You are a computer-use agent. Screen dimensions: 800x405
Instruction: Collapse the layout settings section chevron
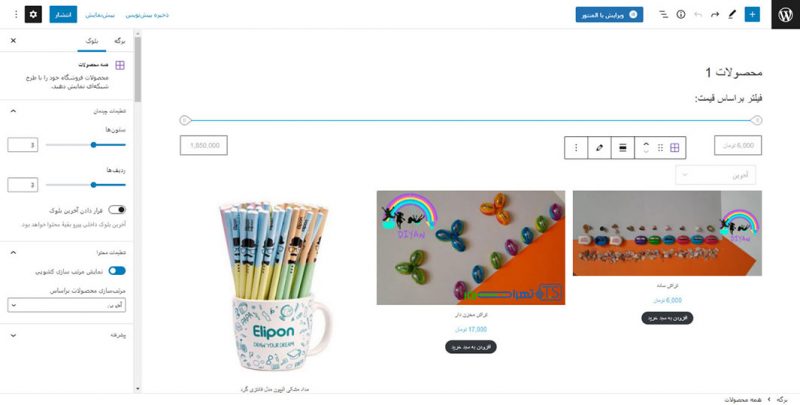[13, 111]
